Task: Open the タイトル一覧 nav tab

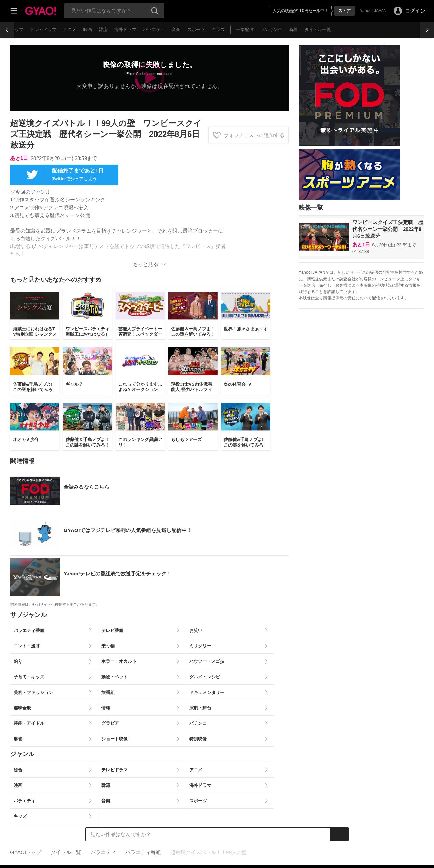Action: [317, 30]
